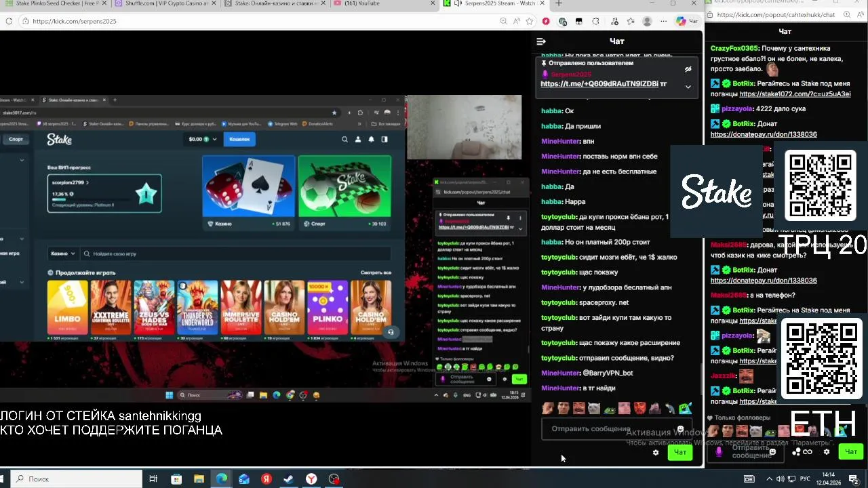Click emoji picker in popout chat input
The image size is (868, 488).
(x=772, y=451)
